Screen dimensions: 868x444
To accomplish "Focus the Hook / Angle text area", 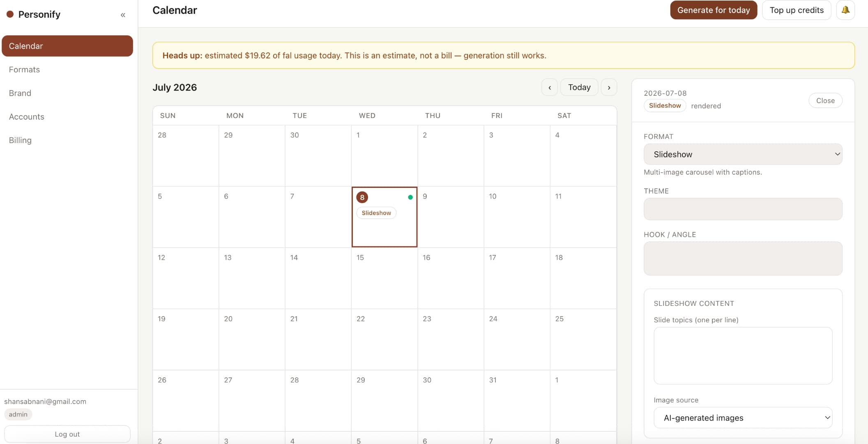I will click(743, 258).
